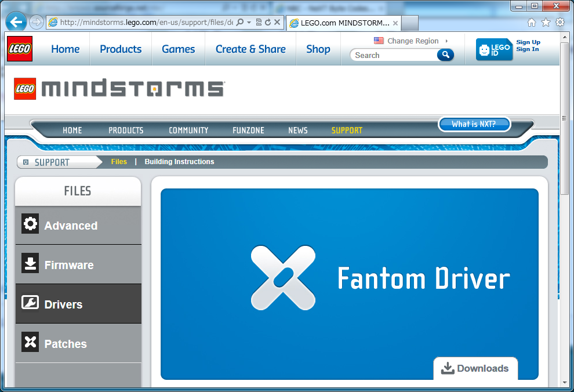Click the US flag beside Change Region

point(379,41)
